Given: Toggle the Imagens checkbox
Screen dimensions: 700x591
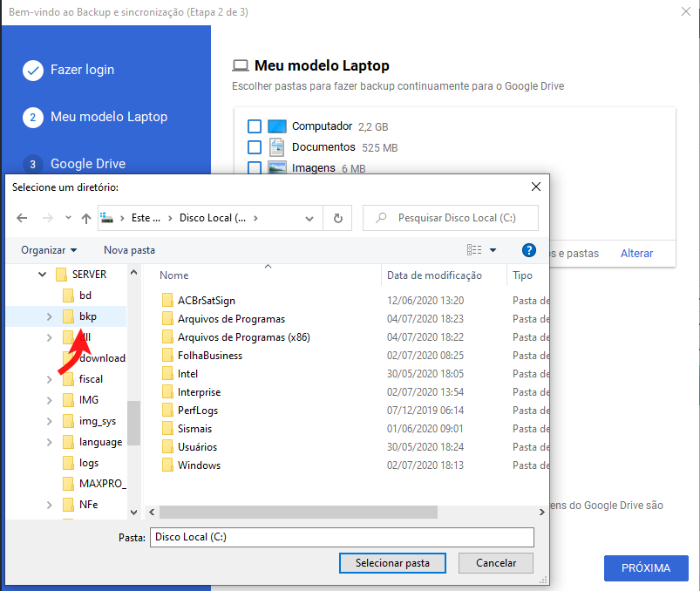Looking at the screenshot, I should (x=255, y=168).
